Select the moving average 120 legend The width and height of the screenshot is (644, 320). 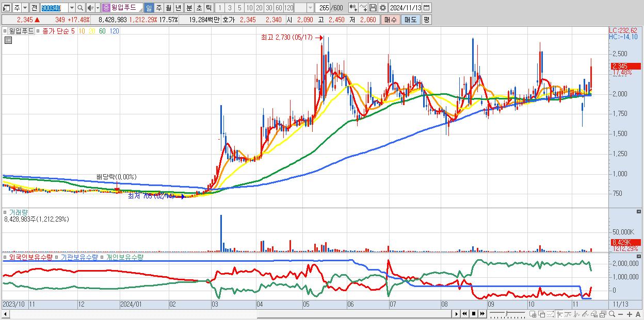(115, 31)
